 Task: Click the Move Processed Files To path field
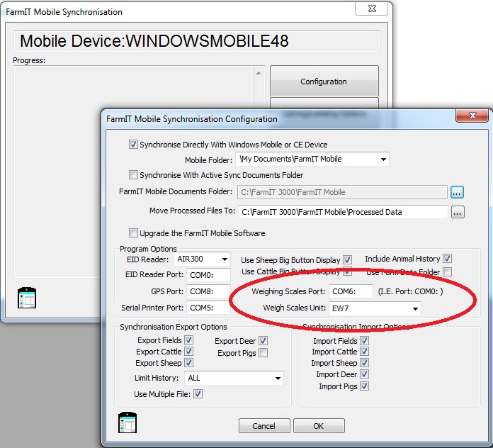pos(343,212)
